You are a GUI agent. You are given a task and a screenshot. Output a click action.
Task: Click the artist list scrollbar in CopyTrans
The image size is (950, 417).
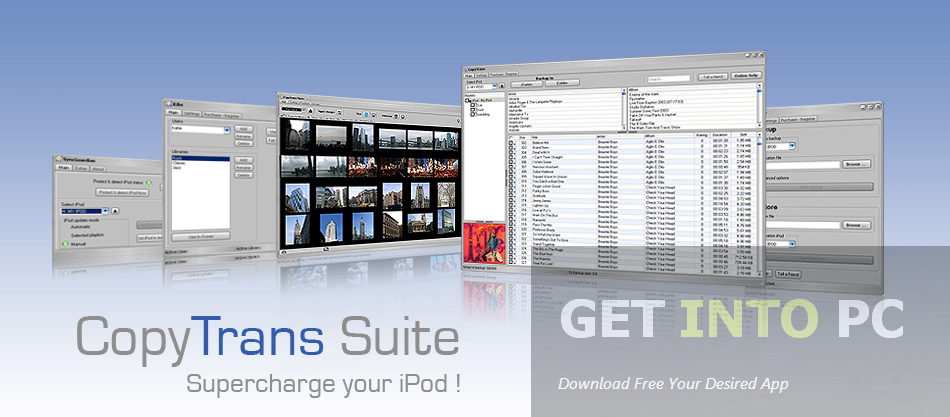(x=624, y=109)
